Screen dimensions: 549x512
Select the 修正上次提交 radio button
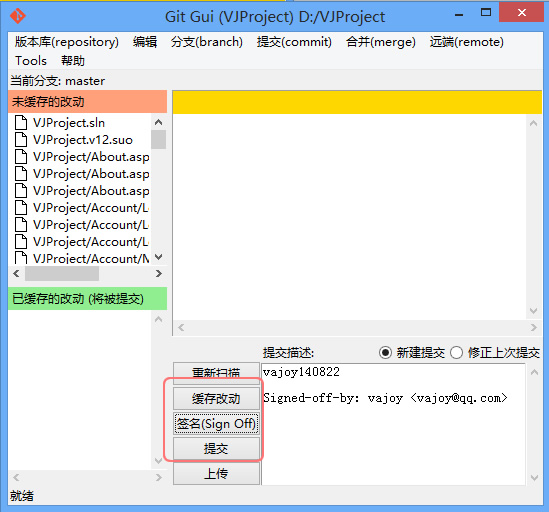tap(456, 352)
